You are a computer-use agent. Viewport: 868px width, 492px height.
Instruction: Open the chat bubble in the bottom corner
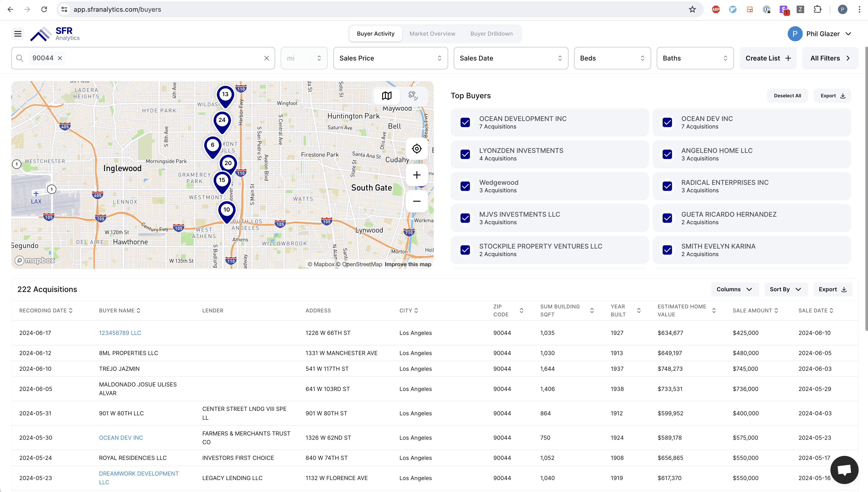coord(844,470)
